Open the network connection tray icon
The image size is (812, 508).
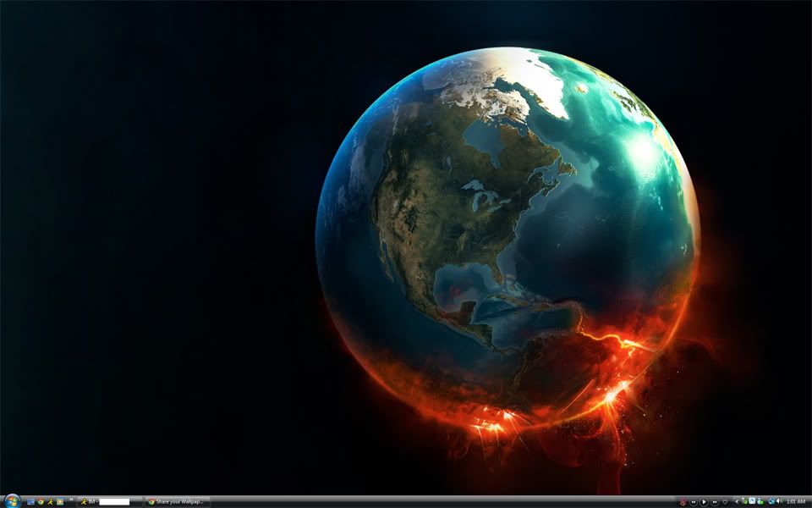point(771,501)
